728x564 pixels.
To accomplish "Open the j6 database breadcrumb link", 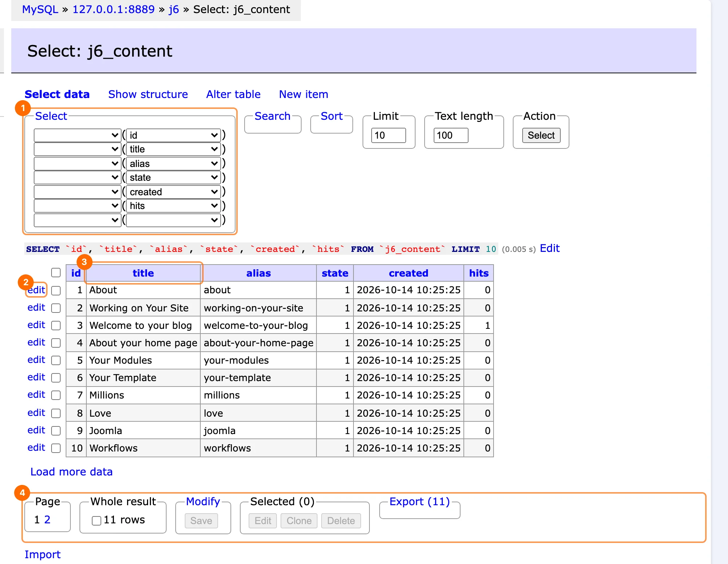I will click(x=174, y=9).
